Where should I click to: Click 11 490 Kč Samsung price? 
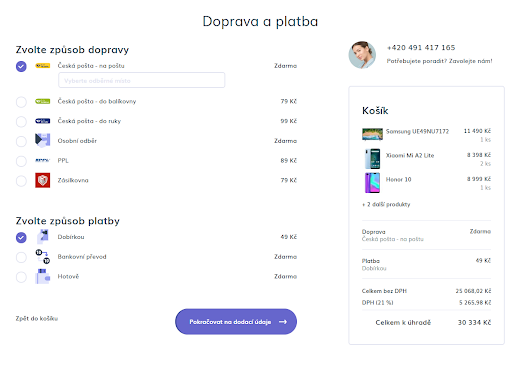[477, 131]
